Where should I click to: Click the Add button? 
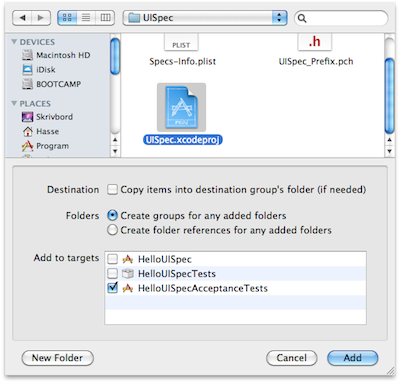point(353,358)
